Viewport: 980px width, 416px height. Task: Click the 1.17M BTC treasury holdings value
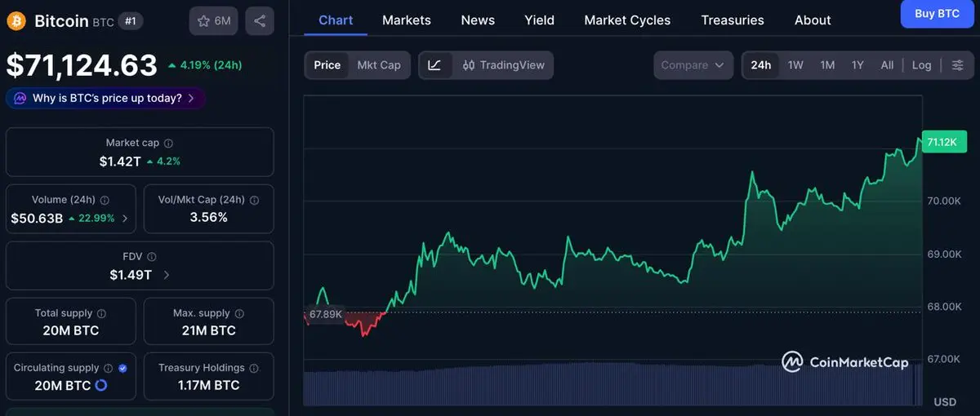pos(208,385)
